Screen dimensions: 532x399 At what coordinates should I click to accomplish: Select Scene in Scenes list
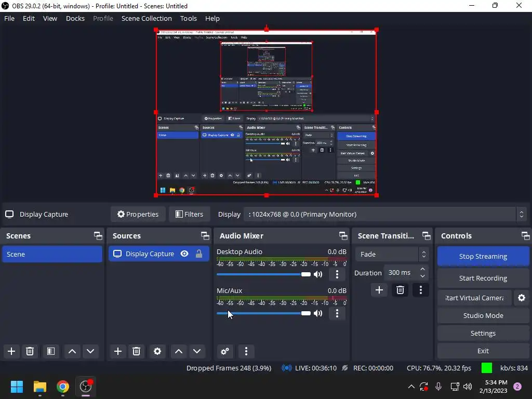coord(52,254)
